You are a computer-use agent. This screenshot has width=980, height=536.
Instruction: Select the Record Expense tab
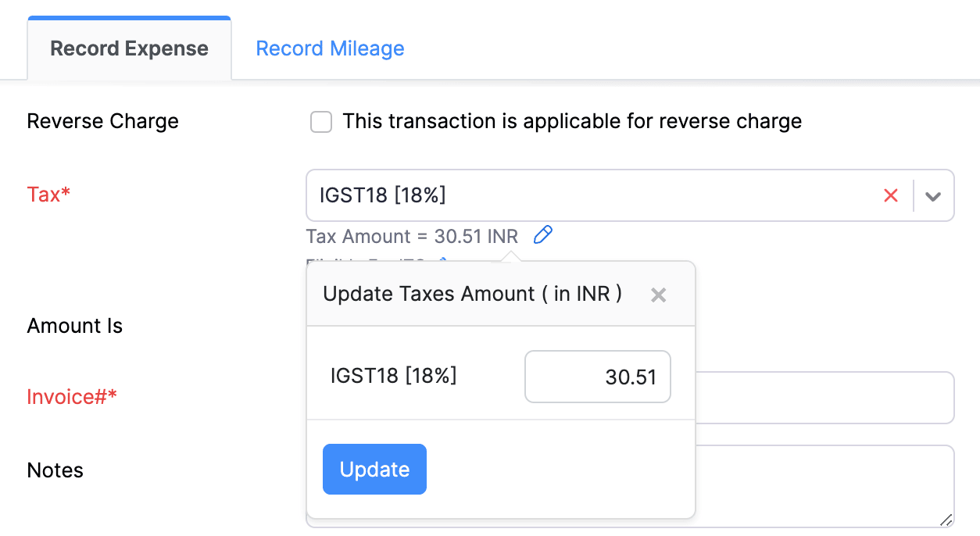[129, 48]
